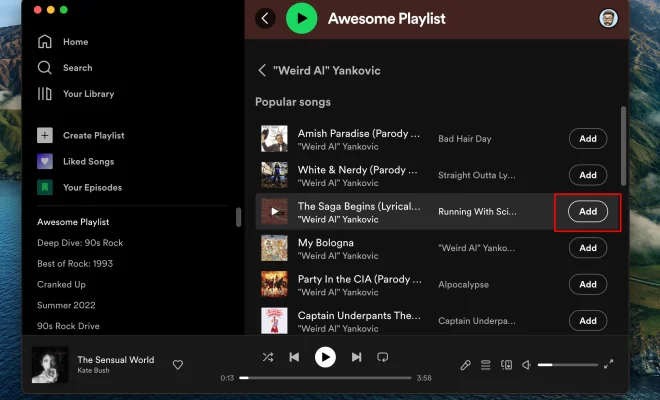Skip to next track
This screenshot has width=660, height=400.
pyautogui.click(x=357, y=357)
